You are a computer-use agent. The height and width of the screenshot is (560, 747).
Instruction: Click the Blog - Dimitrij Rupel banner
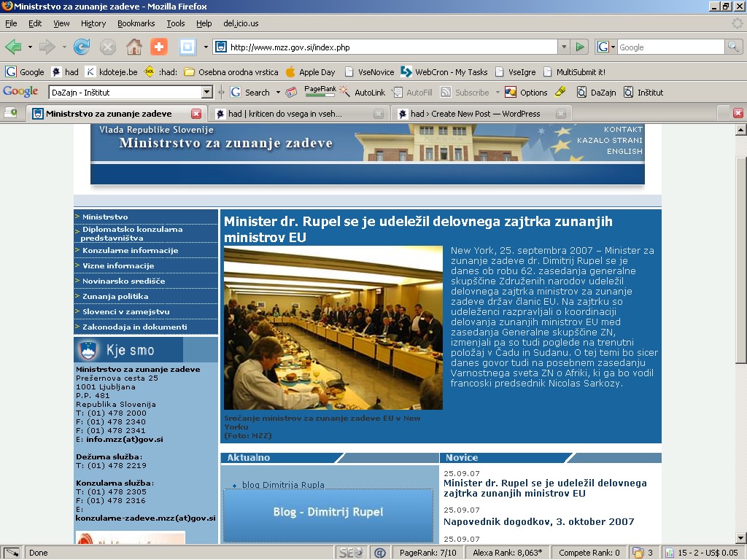click(328, 515)
